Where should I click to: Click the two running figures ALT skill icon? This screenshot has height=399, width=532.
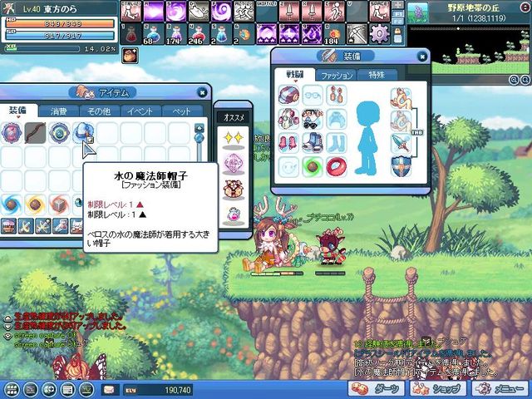(244, 11)
